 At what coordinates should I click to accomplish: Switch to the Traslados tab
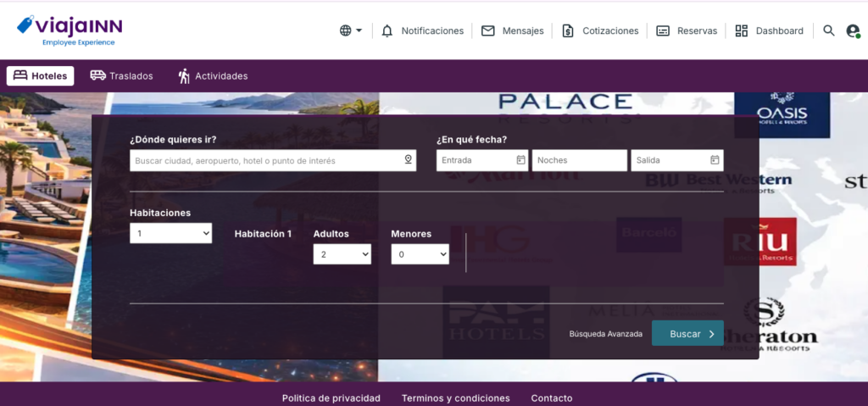(x=122, y=76)
